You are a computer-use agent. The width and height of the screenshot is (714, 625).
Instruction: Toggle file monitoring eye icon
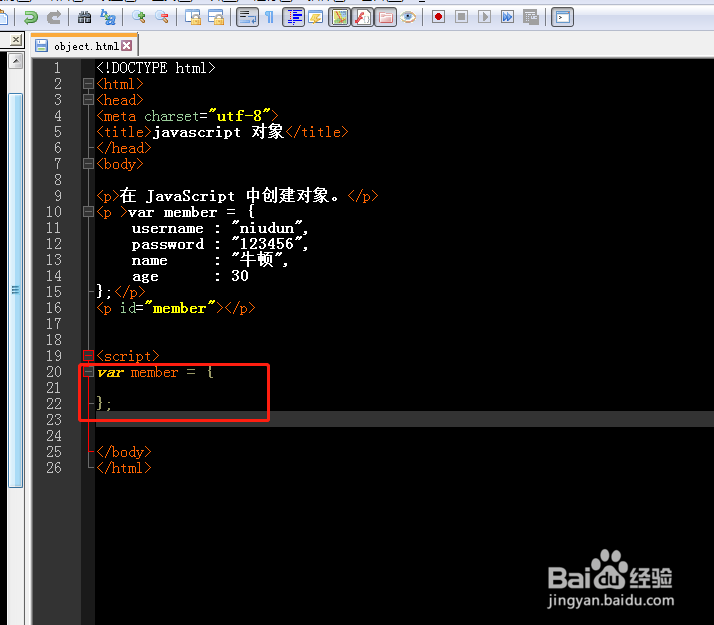pos(408,17)
